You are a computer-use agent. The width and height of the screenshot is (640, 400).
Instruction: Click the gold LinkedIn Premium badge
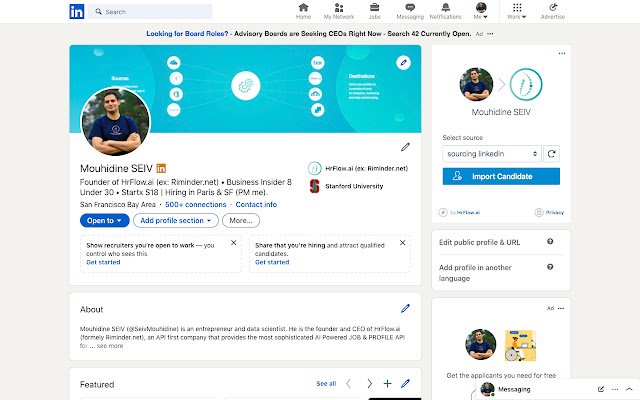pyautogui.click(x=161, y=168)
